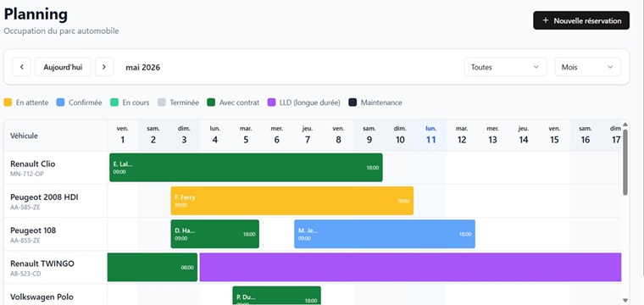This screenshot has height=305, width=644.
Task: Click the scrollbar down arrow of planning grid
Action: pos(625,301)
